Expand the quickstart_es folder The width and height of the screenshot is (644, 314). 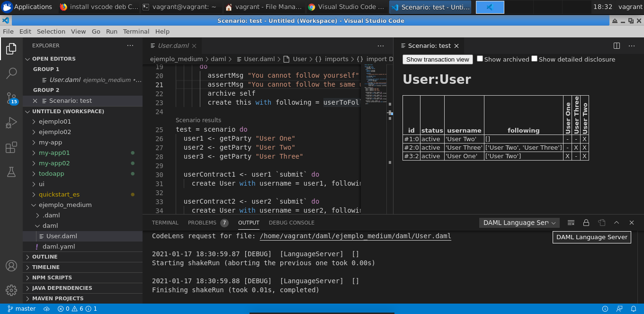coord(82,195)
